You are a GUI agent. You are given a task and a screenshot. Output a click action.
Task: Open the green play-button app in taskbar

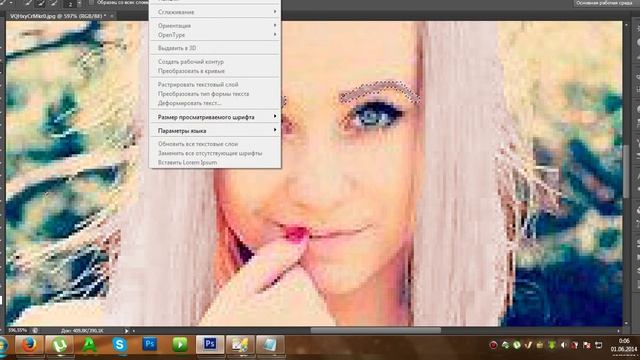click(180, 345)
